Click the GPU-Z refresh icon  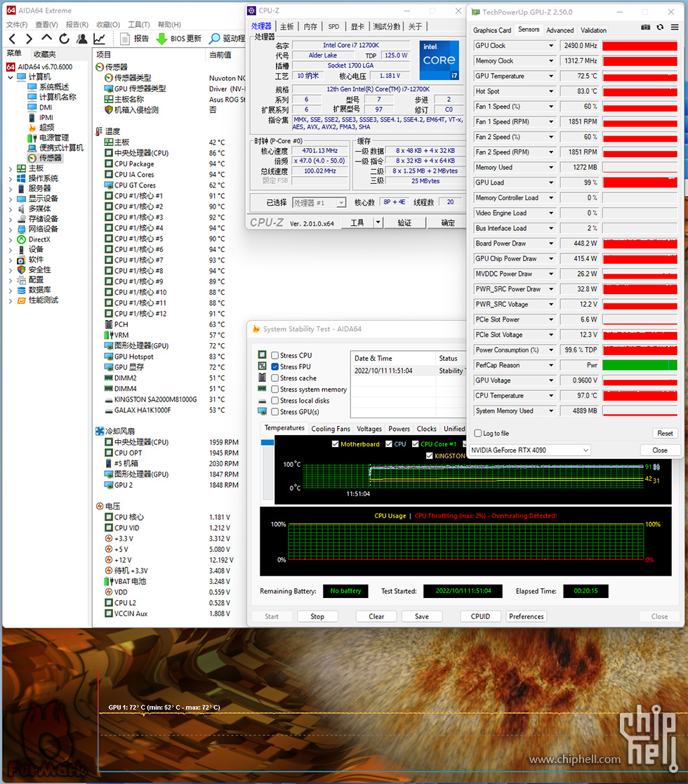[x=659, y=27]
